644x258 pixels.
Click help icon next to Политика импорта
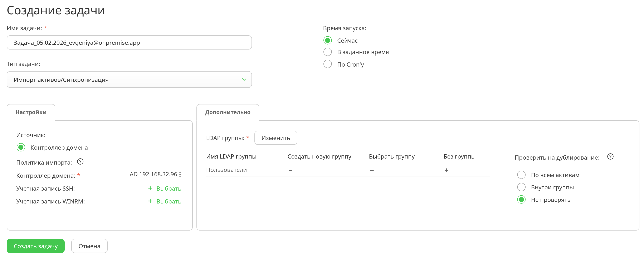click(x=80, y=162)
